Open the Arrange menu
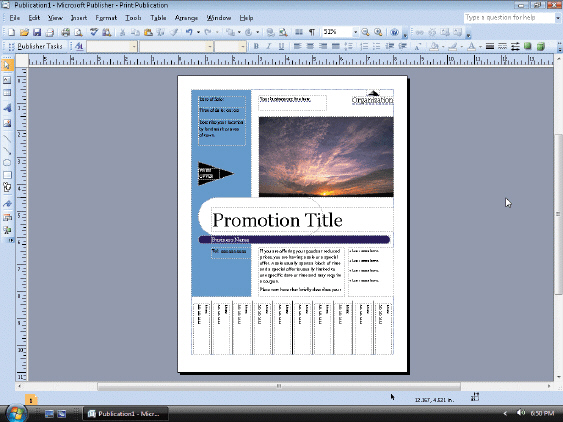 click(186, 18)
